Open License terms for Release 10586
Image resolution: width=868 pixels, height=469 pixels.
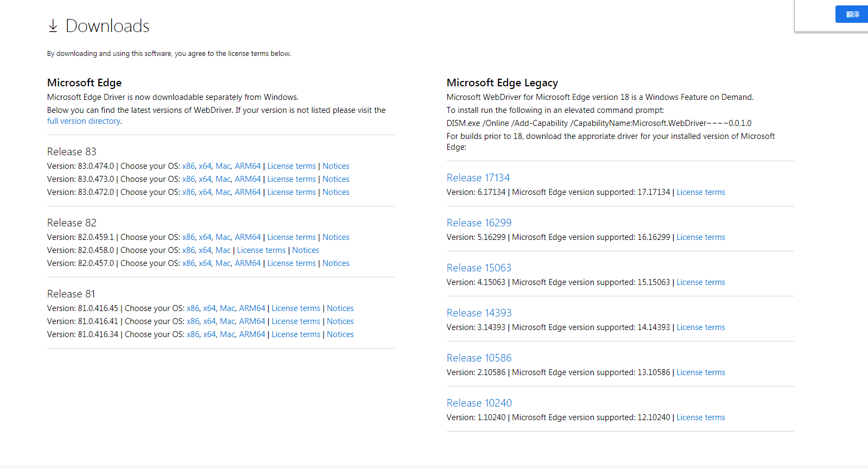(x=701, y=372)
